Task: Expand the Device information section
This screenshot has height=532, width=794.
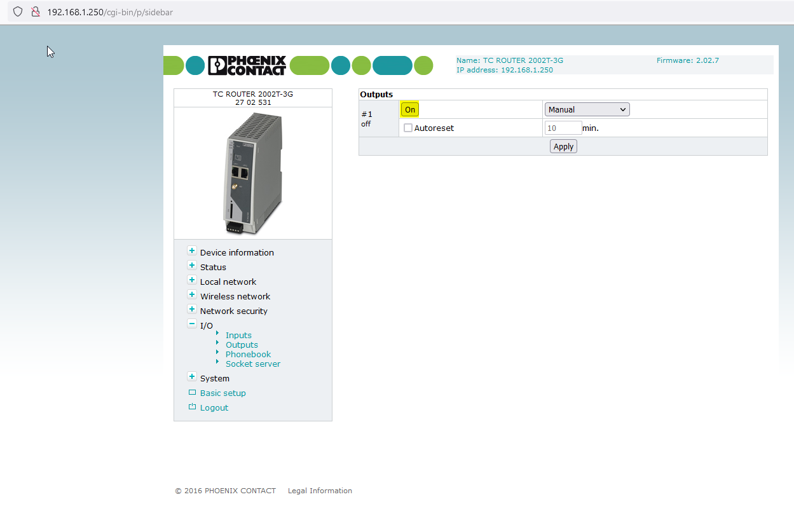Action: (192, 251)
